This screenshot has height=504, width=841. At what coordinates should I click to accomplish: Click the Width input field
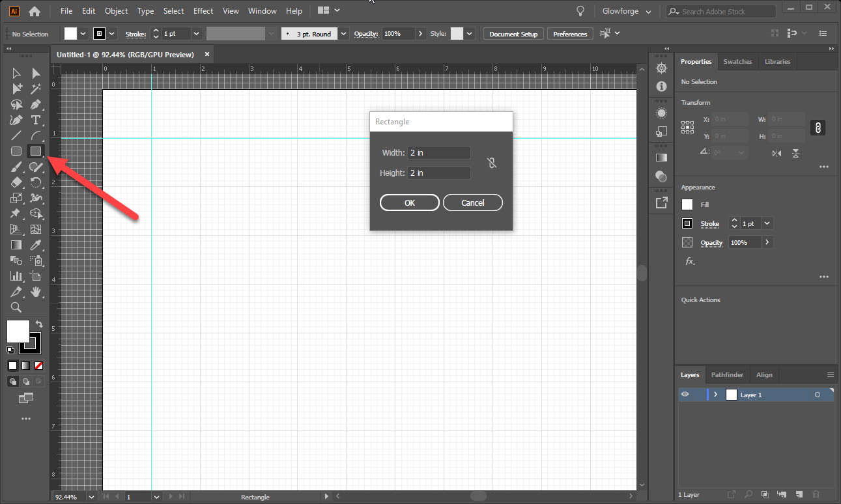point(439,153)
